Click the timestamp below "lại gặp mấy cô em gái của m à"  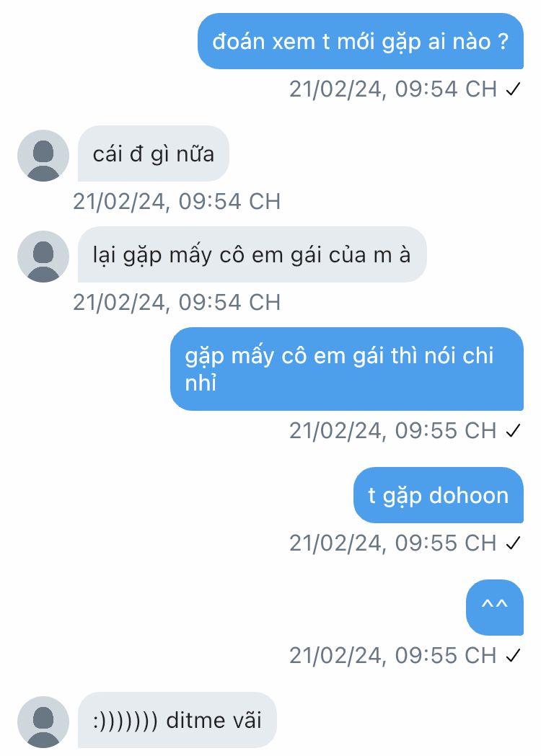point(177,303)
